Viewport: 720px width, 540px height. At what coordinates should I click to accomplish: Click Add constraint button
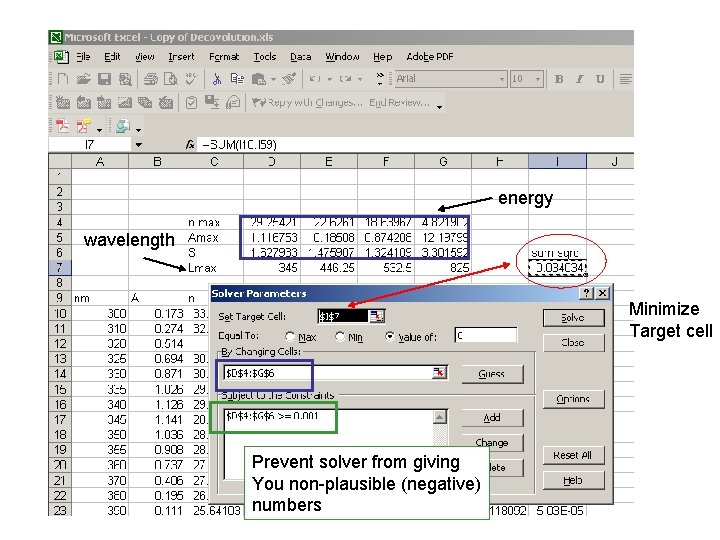coord(492,418)
